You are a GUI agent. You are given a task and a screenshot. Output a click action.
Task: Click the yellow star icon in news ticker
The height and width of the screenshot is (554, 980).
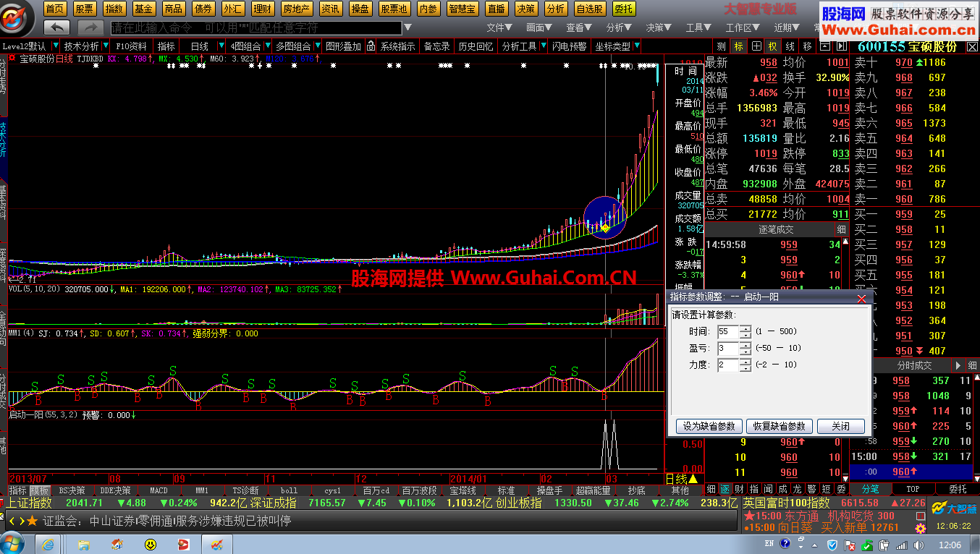tap(32, 520)
